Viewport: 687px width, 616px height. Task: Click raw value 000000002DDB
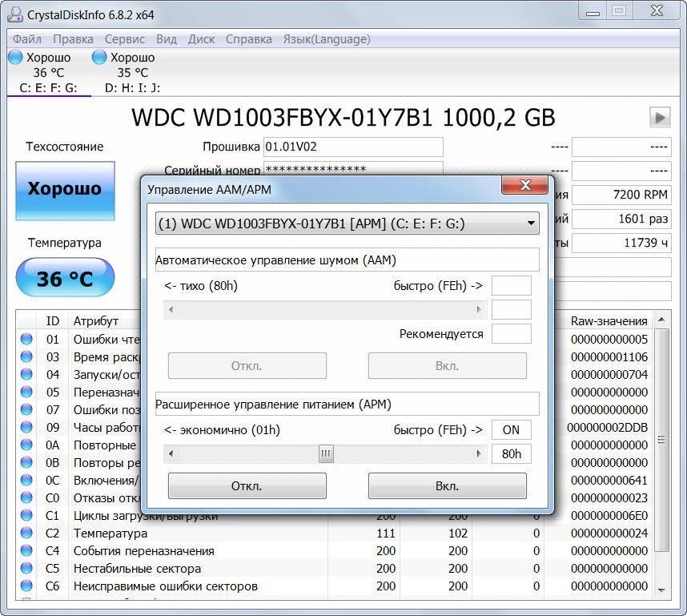point(607,428)
